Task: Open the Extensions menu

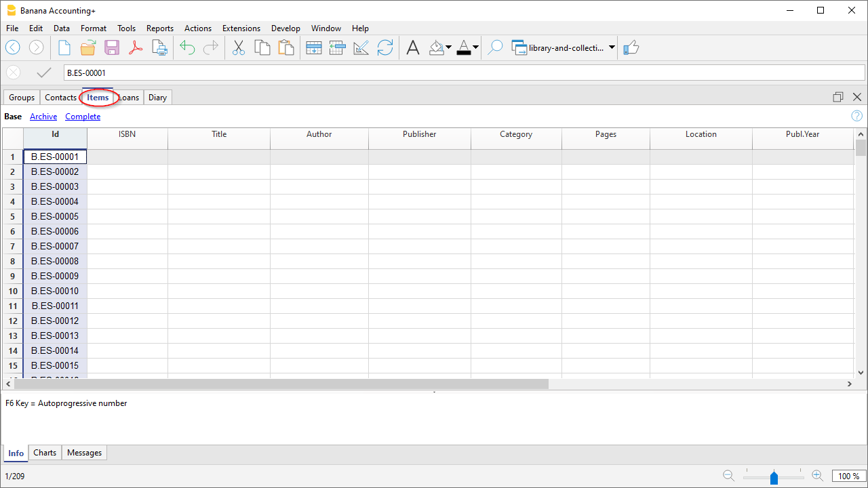Action: (x=241, y=28)
